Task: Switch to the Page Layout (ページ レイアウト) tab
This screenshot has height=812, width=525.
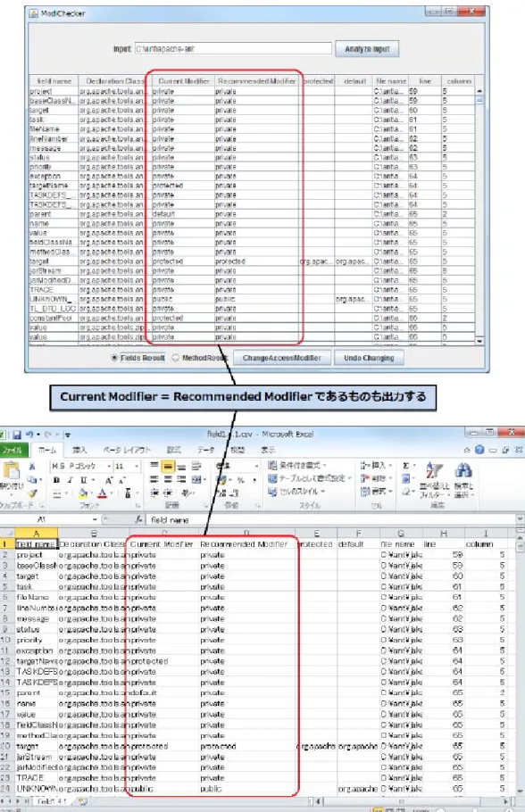Action: pyautogui.click(x=127, y=450)
